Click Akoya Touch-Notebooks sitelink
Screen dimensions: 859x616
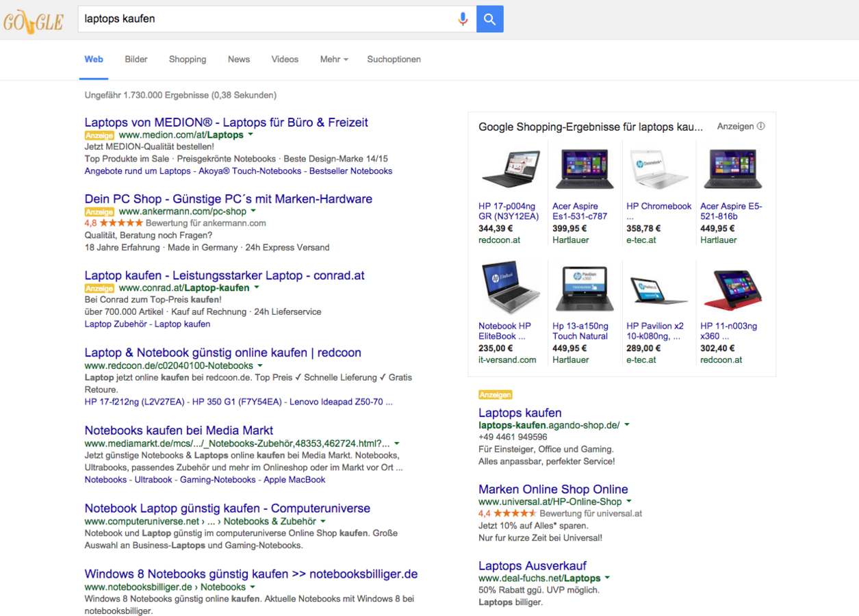point(250,171)
